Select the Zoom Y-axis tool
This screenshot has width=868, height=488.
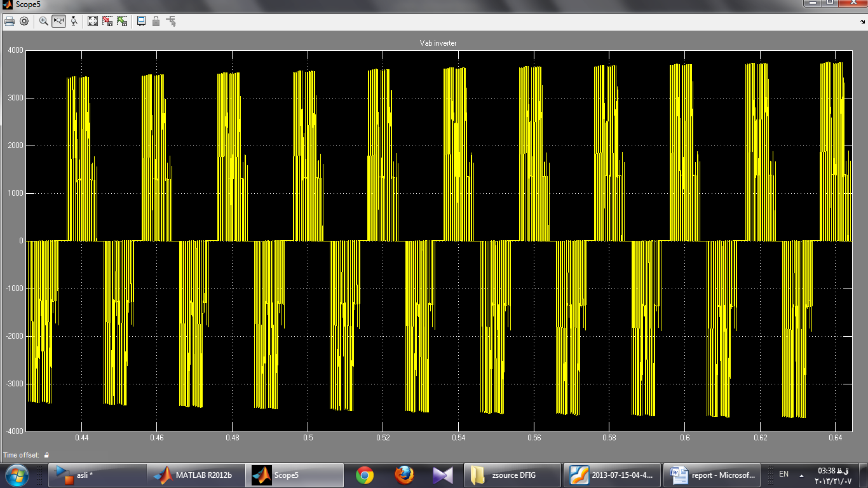[x=74, y=21]
